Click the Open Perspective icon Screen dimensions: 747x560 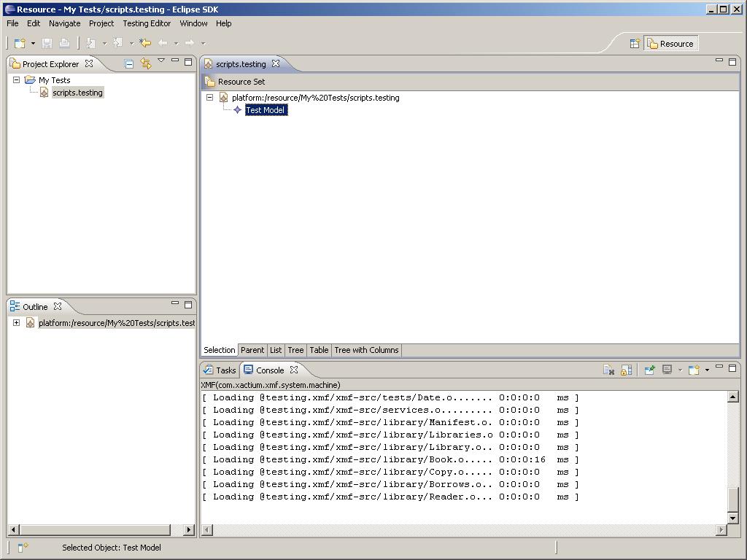[635, 44]
